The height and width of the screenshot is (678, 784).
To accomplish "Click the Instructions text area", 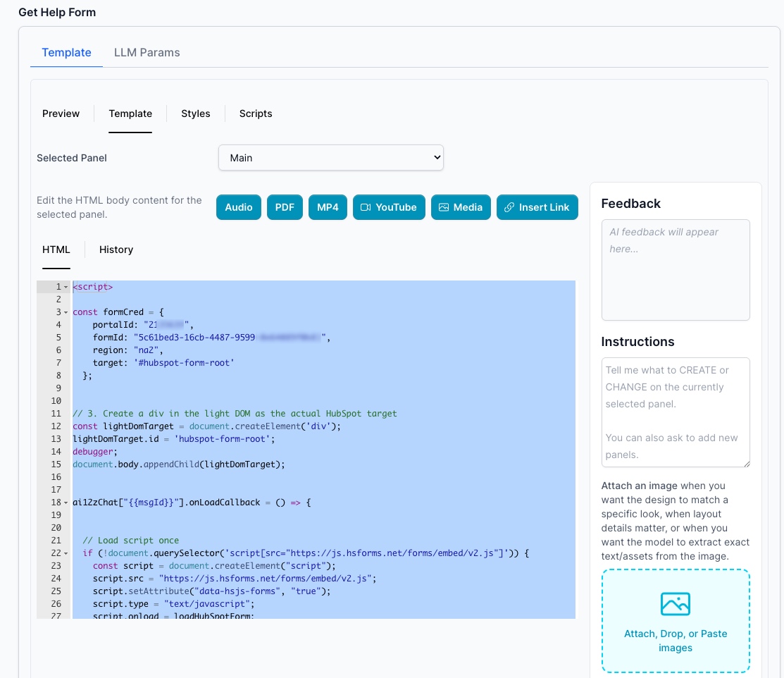I will point(676,412).
